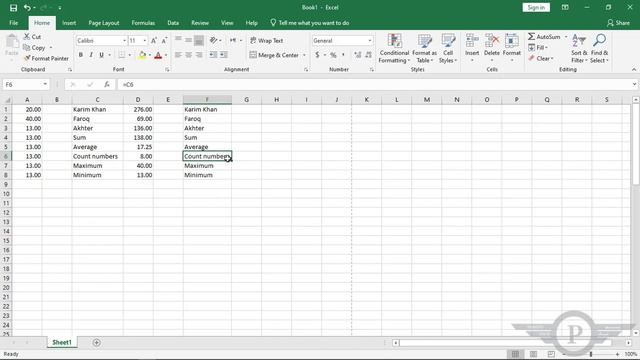
Task: Click the Sign in button
Action: point(536,7)
